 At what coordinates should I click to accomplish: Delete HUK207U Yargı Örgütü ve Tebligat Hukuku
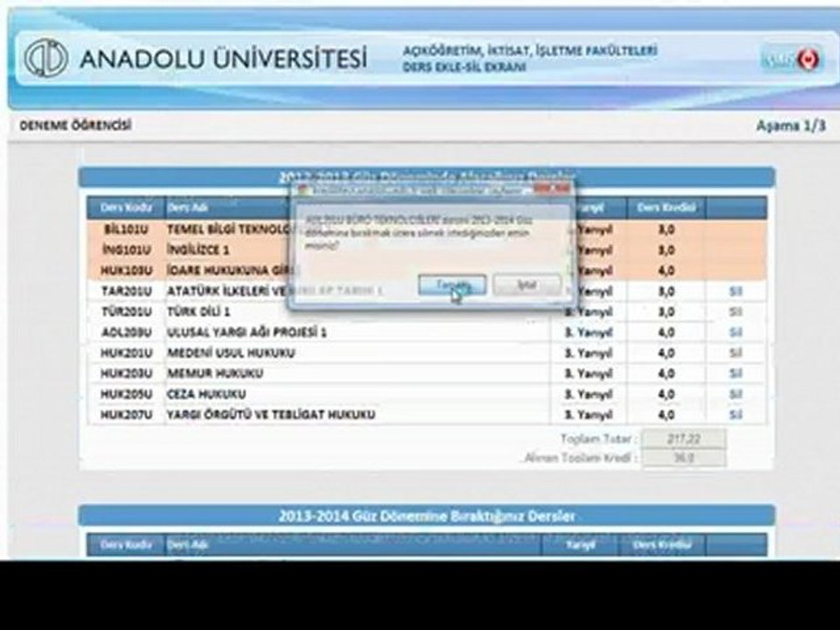click(736, 415)
